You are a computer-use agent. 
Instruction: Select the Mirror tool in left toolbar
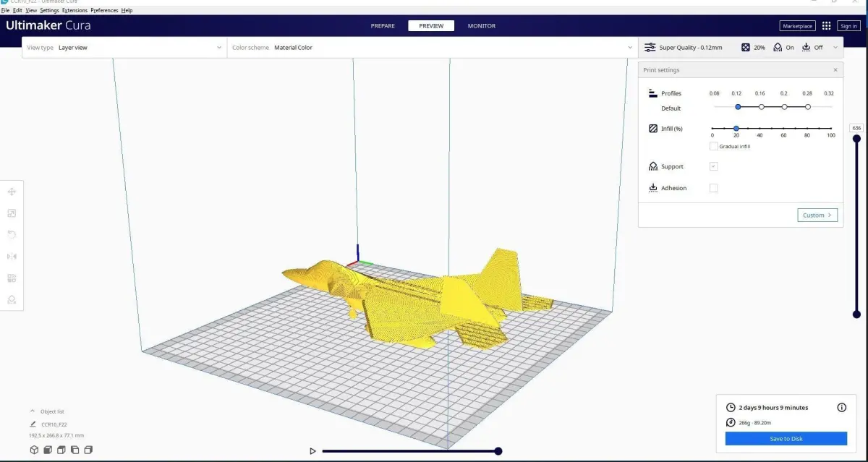(12, 257)
